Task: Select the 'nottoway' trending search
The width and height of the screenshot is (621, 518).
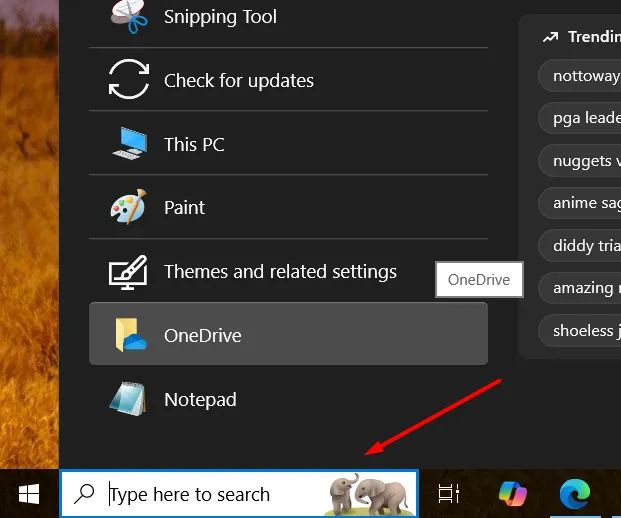Action: 580,76
